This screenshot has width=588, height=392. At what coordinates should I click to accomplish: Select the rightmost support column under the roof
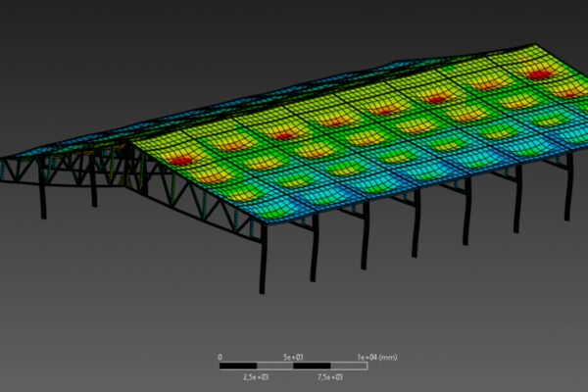click(568, 187)
